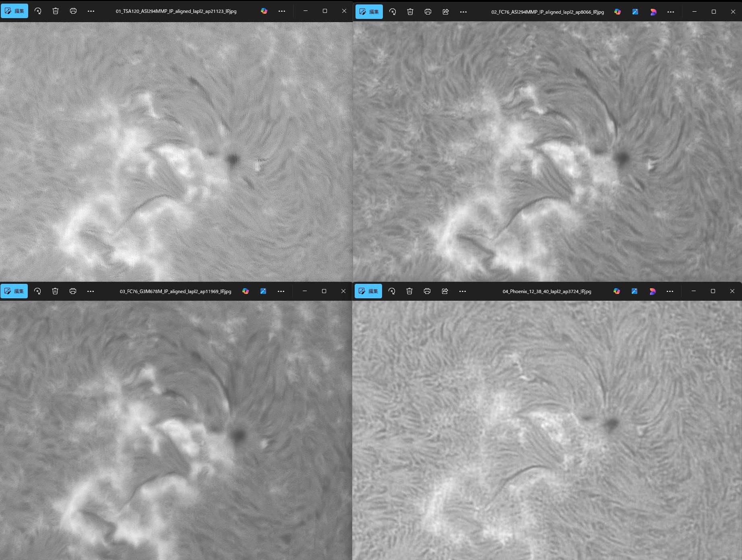Open Designer icon in 02_FC76_ASI294MMP window

(635, 12)
